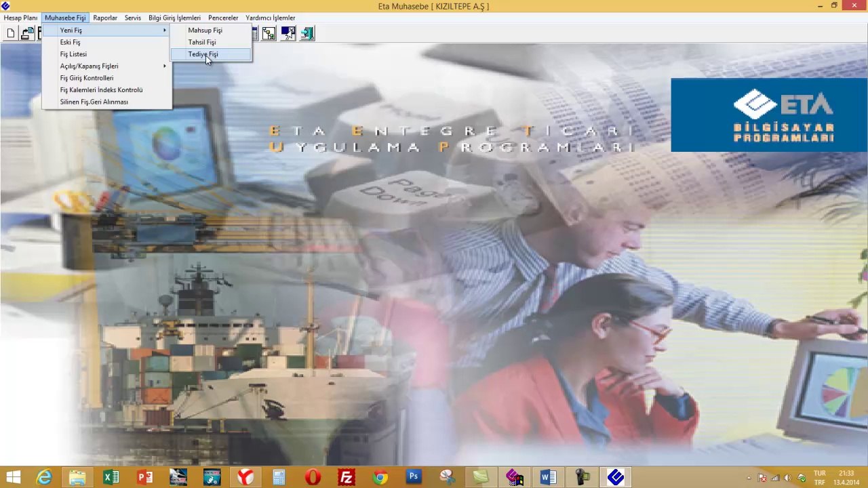The width and height of the screenshot is (868, 488).
Task: Choose Fiş Kalemleri İndeks Kontrolü
Action: 106,89
